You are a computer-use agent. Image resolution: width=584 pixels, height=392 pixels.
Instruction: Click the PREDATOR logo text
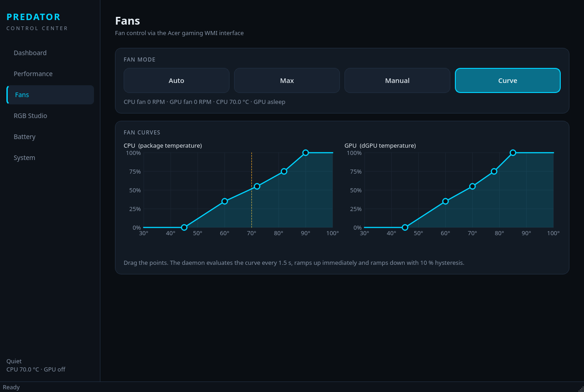[33, 17]
